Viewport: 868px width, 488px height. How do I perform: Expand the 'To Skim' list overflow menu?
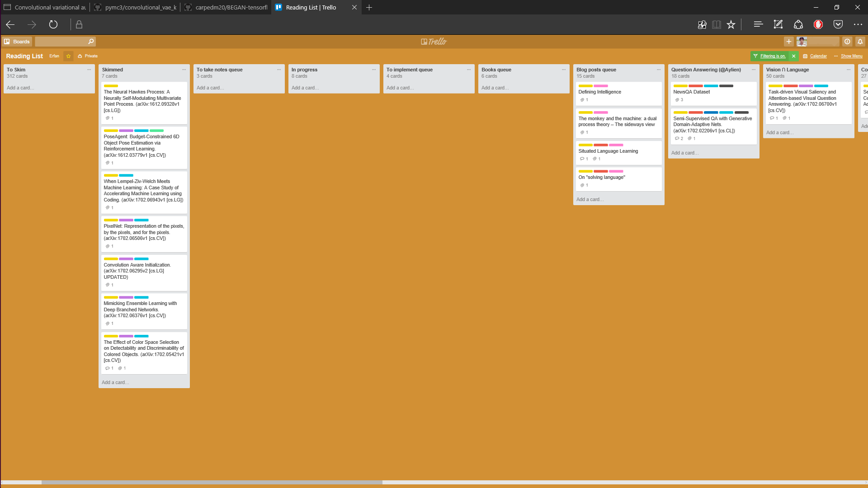coord(89,70)
